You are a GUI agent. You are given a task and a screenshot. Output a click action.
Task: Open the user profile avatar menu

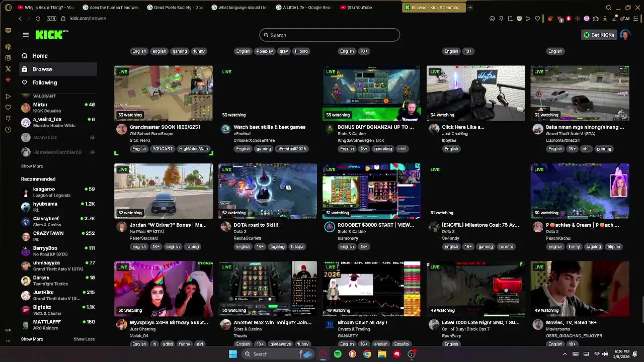(x=625, y=35)
